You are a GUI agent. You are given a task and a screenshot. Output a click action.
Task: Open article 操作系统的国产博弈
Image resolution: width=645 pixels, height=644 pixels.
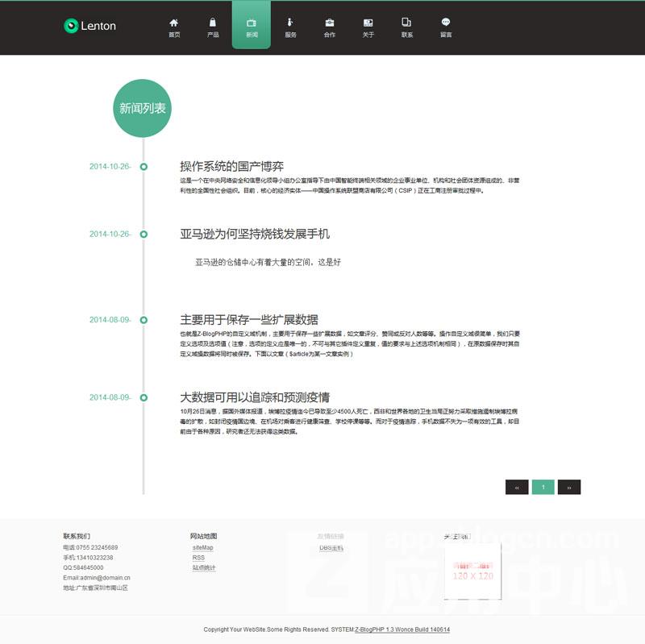231,167
